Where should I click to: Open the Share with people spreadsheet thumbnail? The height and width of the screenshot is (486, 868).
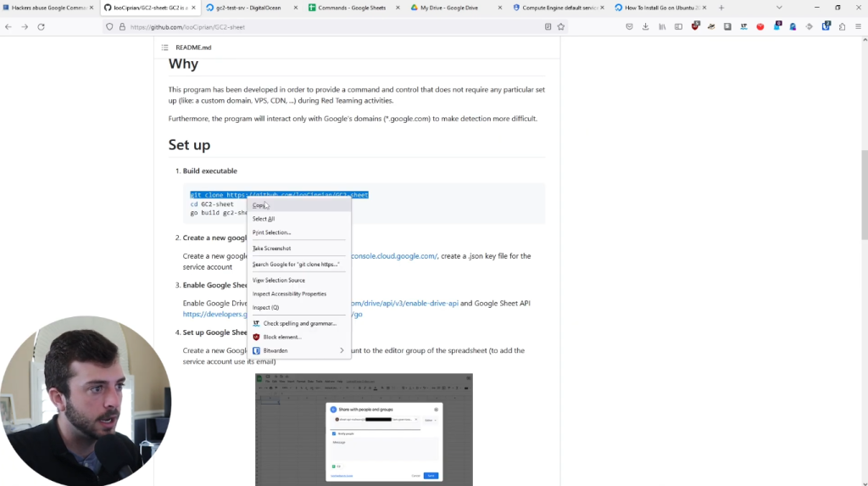pyautogui.click(x=364, y=429)
